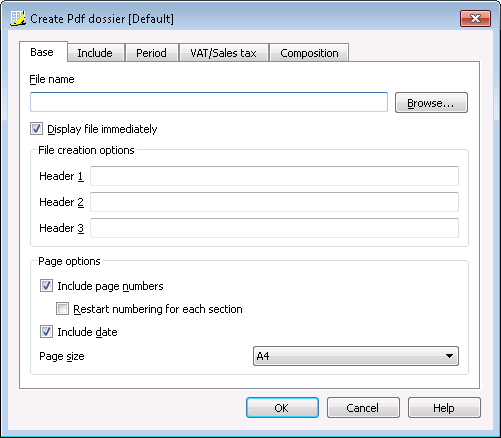Click into the File name field
The width and height of the screenshot is (501, 438).
coord(209,102)
